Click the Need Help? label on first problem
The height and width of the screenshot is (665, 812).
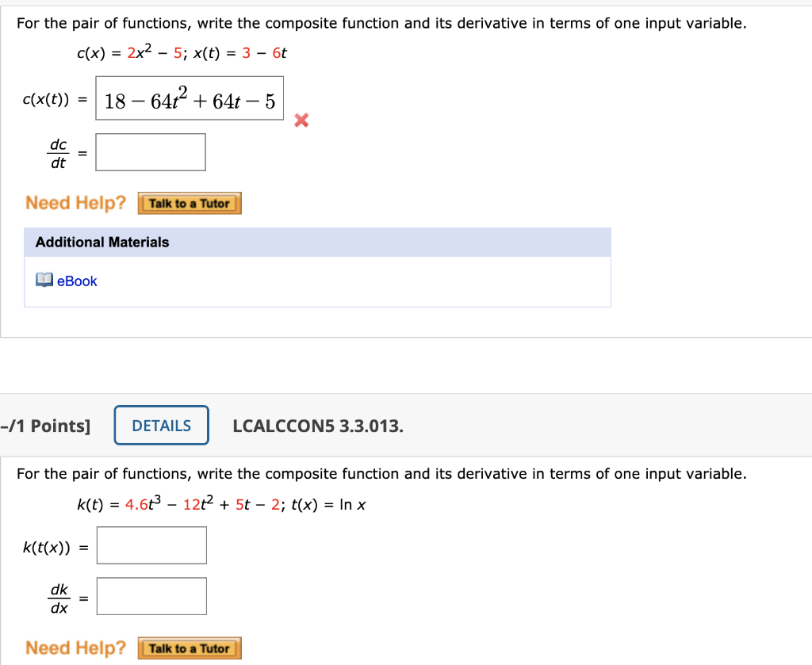pyautogui.click(x=75, y=203)
